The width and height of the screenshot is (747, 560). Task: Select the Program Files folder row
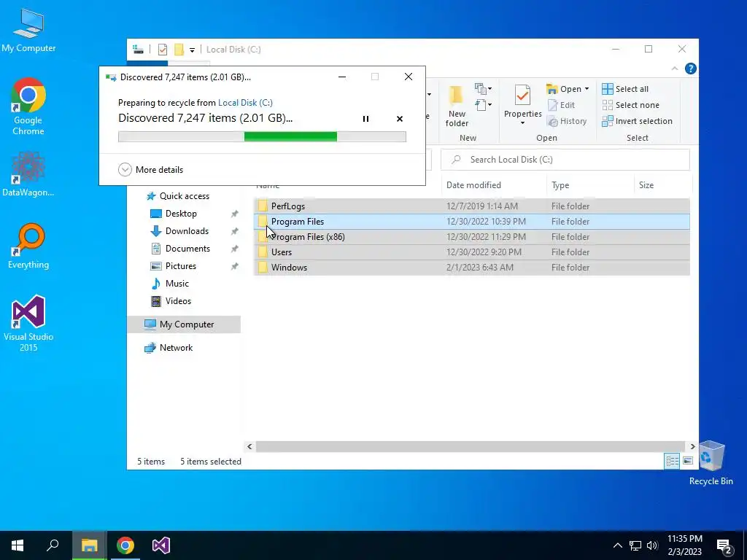[472, 222]
